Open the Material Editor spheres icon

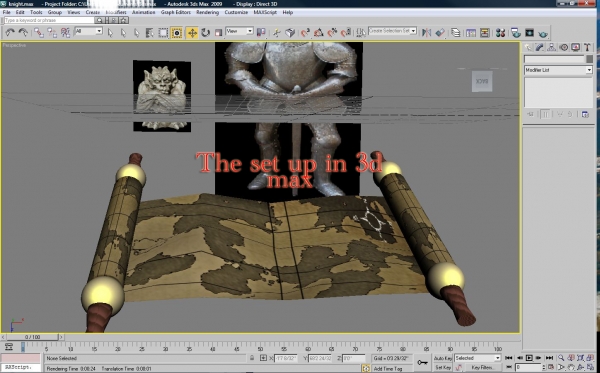click(500, 33)
